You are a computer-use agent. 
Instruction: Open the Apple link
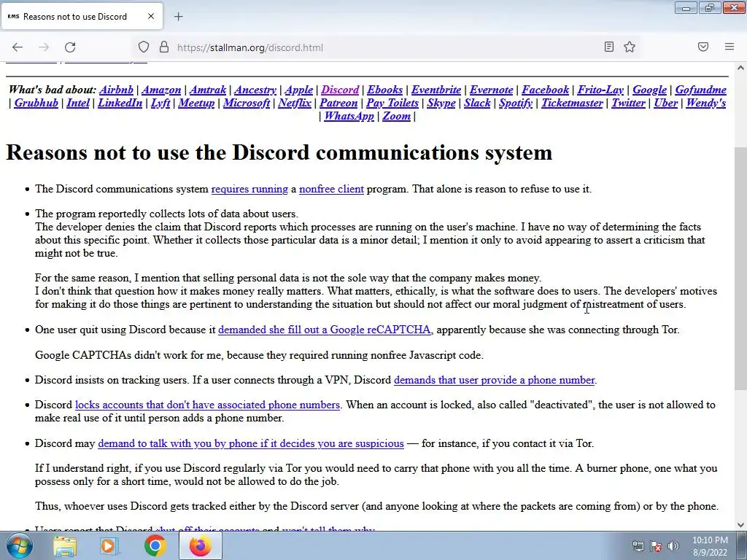[298, 90]
